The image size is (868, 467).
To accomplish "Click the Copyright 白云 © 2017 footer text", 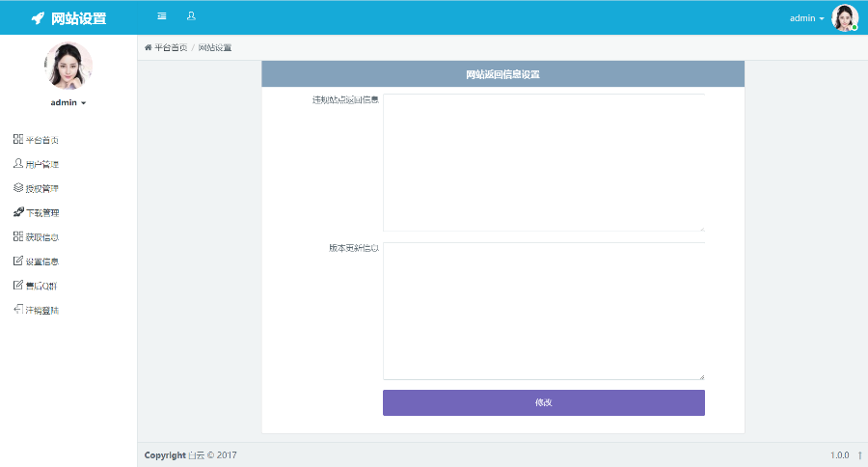I will tap(190, 454).
